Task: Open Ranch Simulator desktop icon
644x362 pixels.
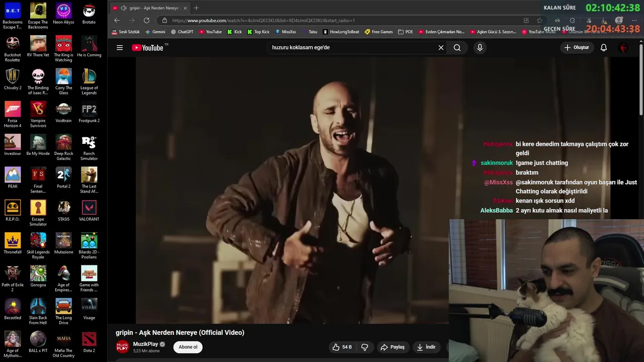Action: (x=89, y=147)
